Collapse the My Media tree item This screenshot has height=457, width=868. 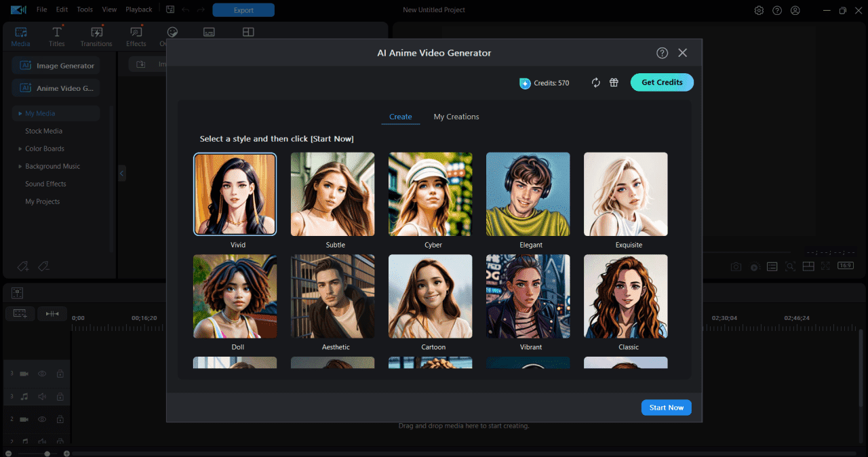(x=20, y=113)
